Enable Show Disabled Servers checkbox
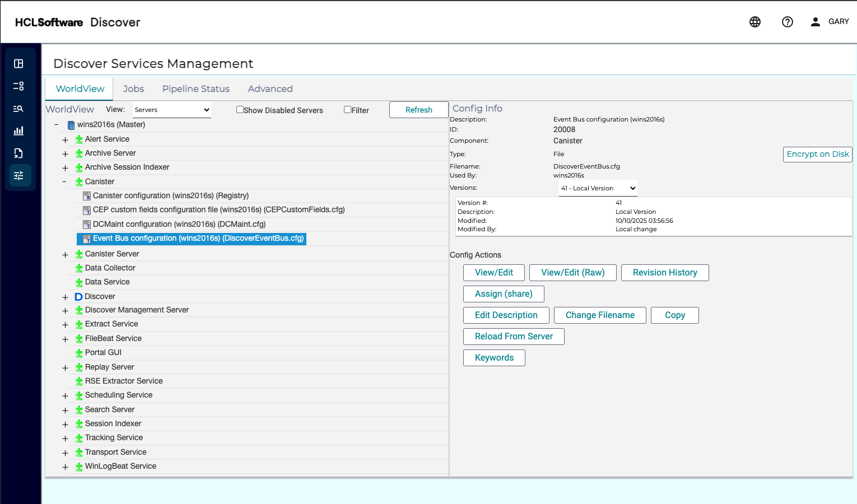857x504 pixels. 240,110
